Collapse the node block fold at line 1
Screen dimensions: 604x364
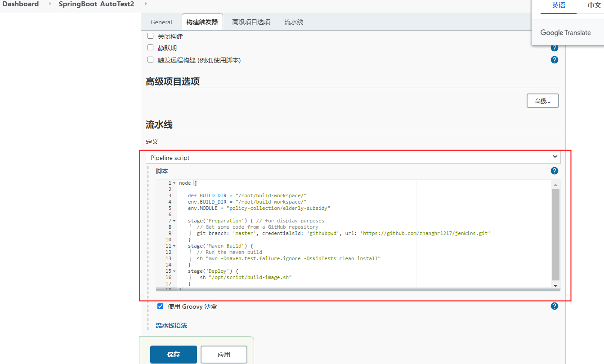(x=174, y=182)
